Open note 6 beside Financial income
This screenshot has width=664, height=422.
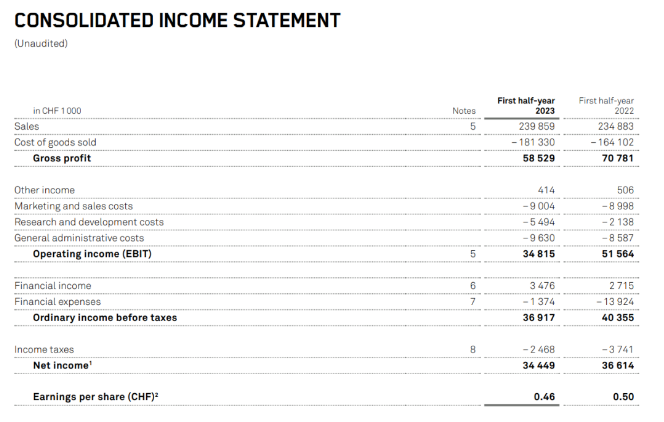point(472,286)
